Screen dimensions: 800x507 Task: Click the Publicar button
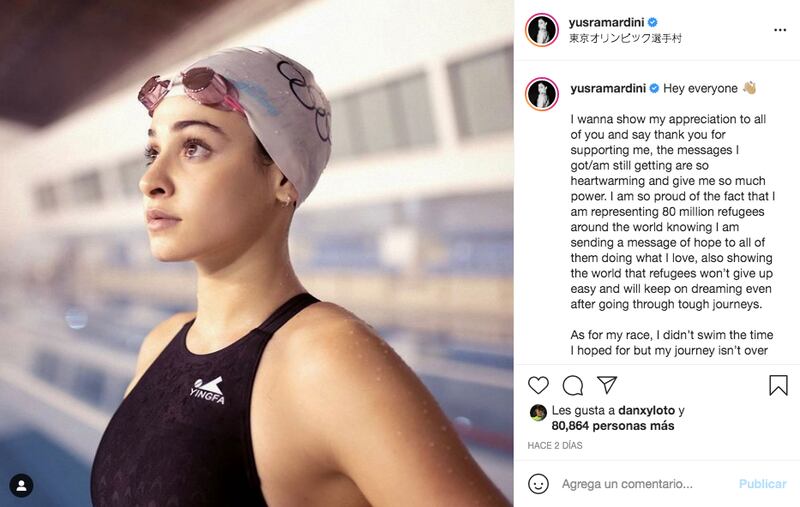click(762, 484)
